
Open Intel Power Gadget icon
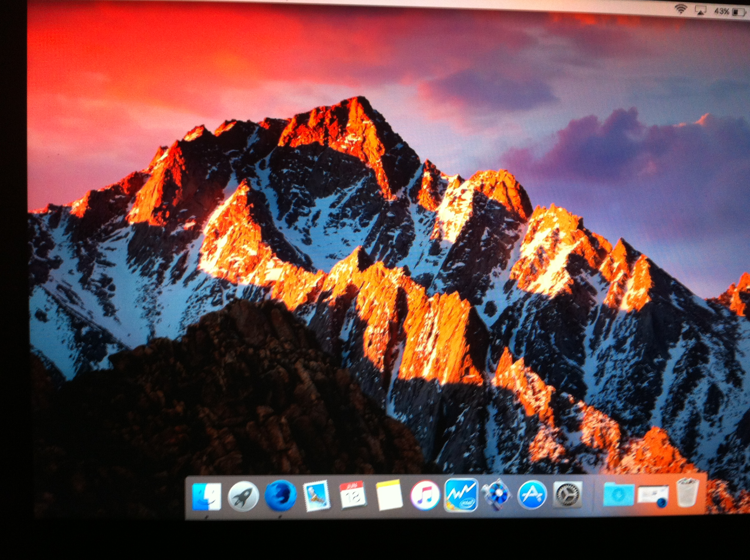point(461,495)
